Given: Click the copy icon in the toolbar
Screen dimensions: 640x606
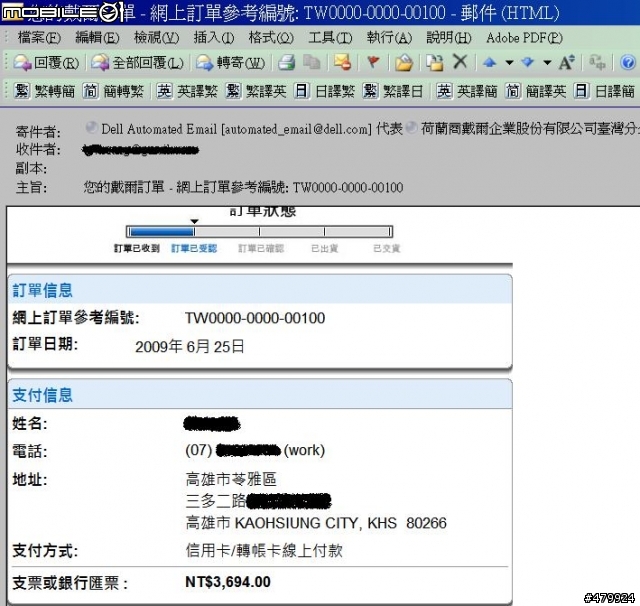Looking at the screenshot, I should point(312,62).
